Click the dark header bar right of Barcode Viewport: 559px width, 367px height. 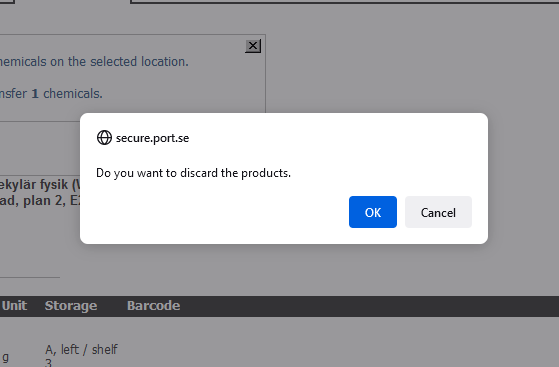coord(369,306)
